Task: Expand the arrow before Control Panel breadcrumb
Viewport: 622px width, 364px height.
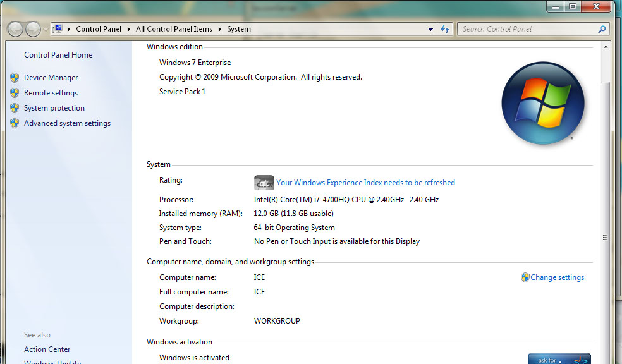Action: pyautogui.click(x=69, y=29)
